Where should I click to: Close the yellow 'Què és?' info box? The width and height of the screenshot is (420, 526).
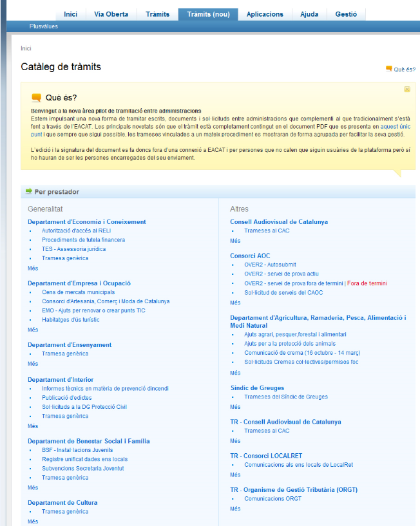point(407,89)
